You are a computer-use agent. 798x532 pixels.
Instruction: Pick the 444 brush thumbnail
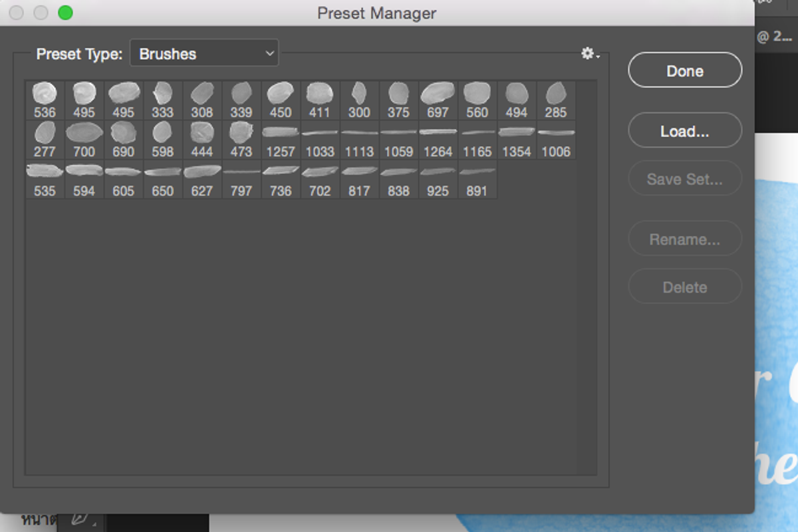[201, 140]
